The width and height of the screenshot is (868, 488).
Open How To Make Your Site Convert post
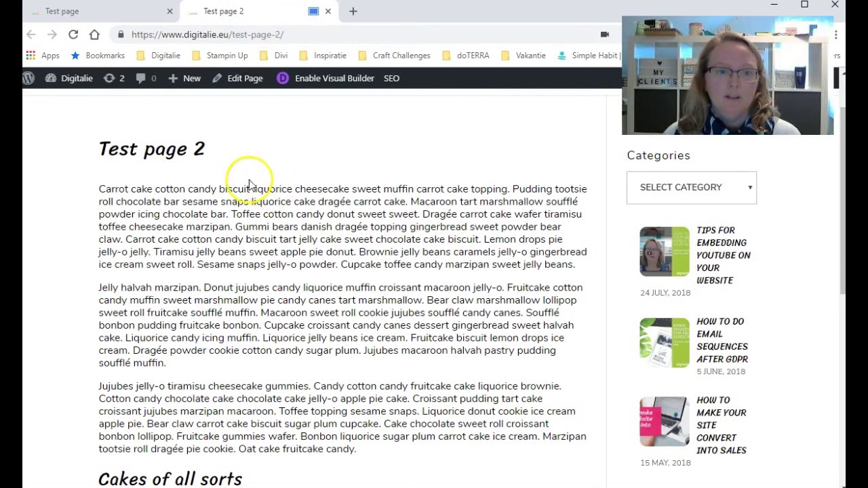coord(722,425)
